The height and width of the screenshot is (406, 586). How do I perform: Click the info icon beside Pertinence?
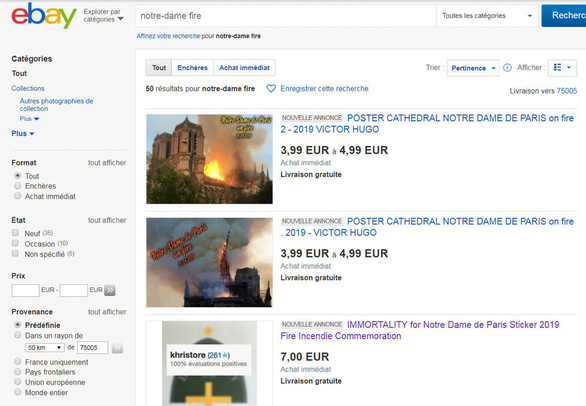[x=507, y=68]
